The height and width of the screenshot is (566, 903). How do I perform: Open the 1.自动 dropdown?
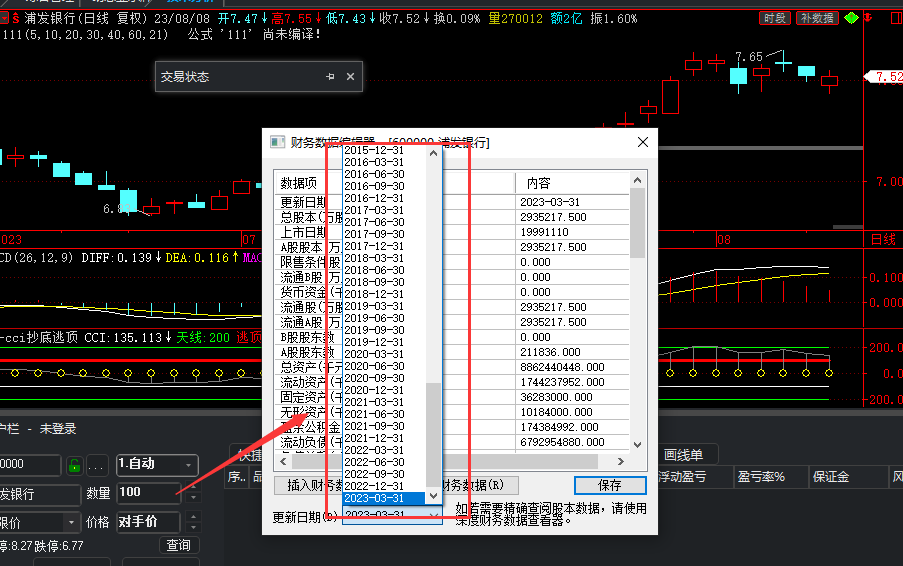[188, 465]
